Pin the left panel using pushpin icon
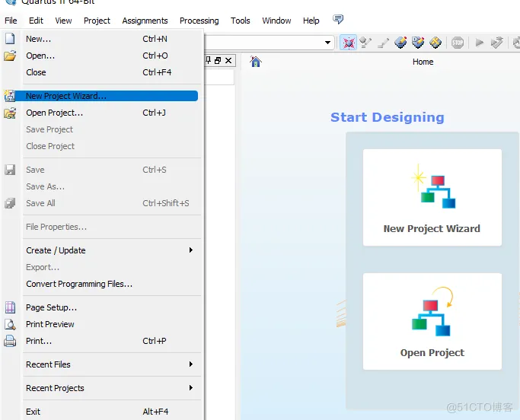520x420 pixels. coord(208,60)
